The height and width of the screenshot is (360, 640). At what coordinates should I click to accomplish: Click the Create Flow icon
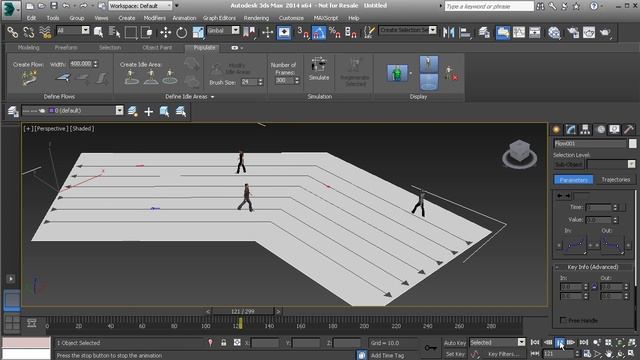pos(29,78)
